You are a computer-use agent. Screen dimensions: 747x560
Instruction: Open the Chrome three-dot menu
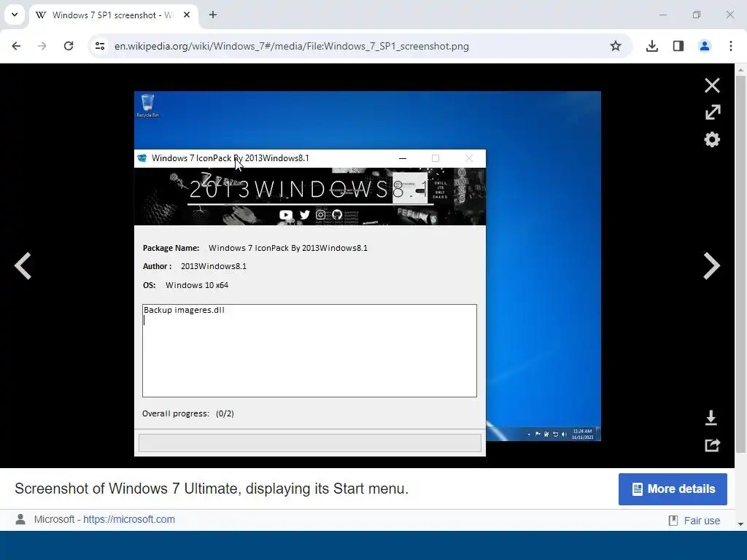click(x=731, y=46)
